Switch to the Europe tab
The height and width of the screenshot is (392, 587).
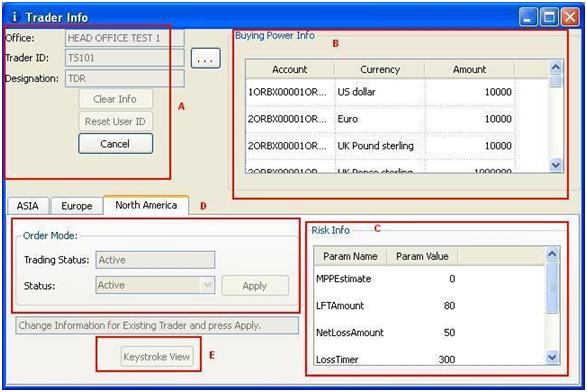click(x=77, y=206)
